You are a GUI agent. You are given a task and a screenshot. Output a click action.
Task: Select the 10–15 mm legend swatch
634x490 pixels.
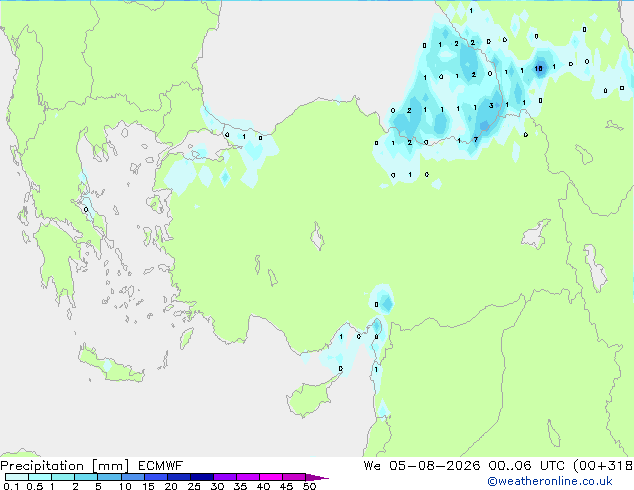point(133,477)
